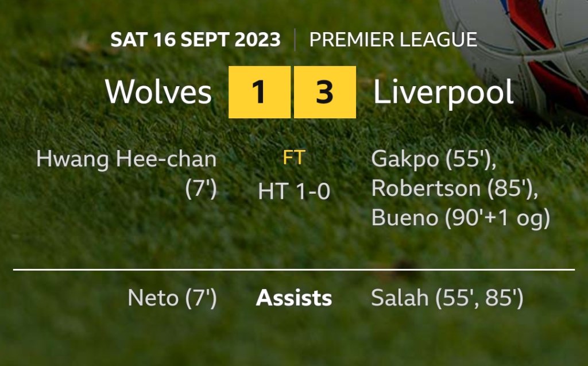588x366 pixels.
Task: Click the Liverpool team name
Action: (443, 92)
